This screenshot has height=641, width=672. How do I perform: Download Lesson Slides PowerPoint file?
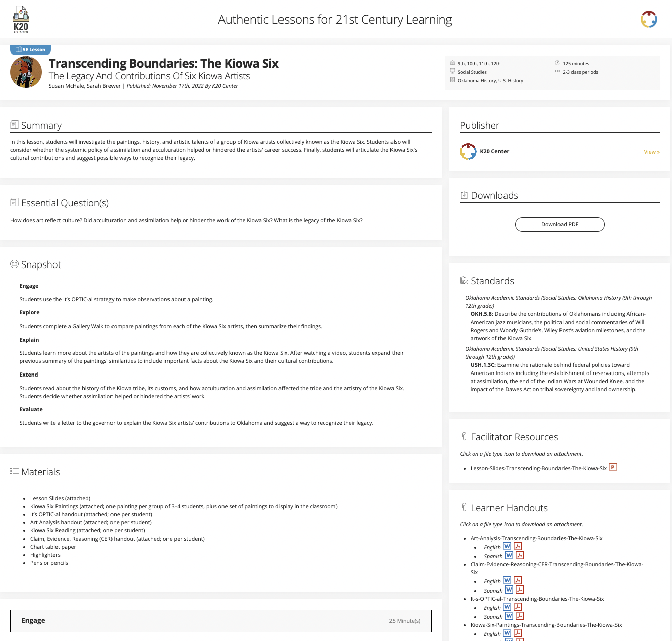[612, 468]
